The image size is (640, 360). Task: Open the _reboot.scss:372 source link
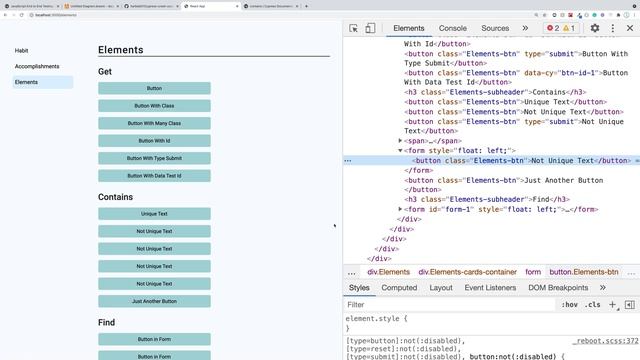pos(606,341)
